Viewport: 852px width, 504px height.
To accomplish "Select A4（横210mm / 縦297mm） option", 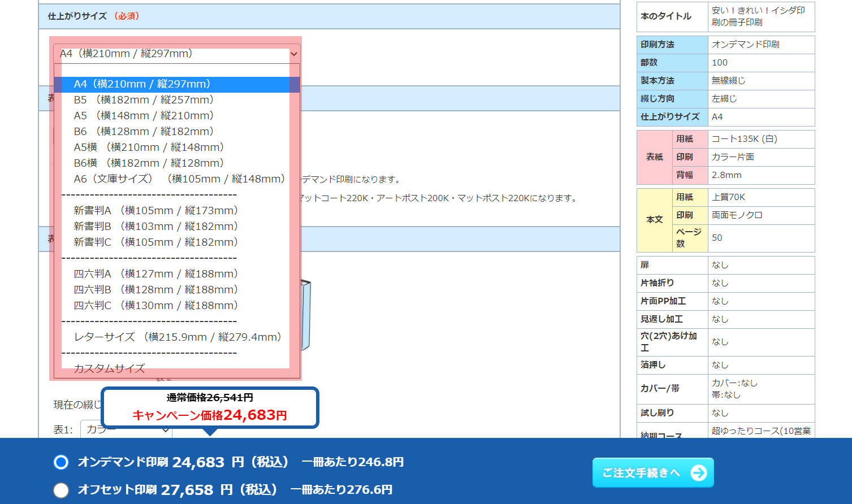I will (x=176, y=84).
